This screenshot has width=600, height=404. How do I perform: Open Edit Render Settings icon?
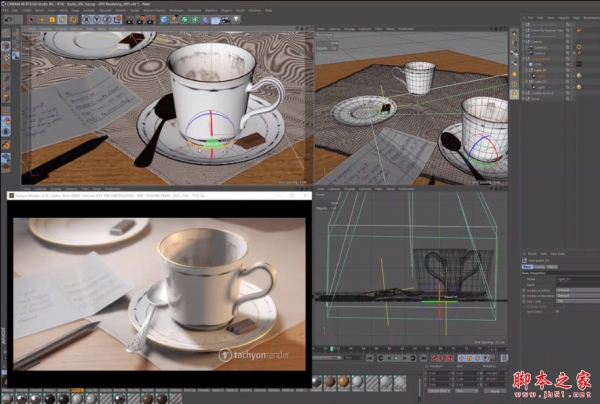[x=152, y=19]
